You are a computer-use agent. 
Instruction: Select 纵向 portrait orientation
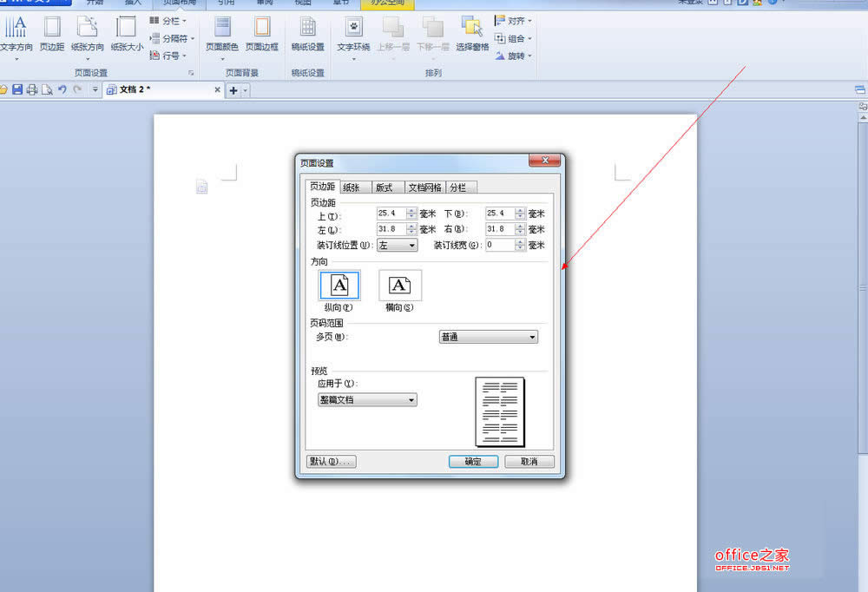point(339,286)
